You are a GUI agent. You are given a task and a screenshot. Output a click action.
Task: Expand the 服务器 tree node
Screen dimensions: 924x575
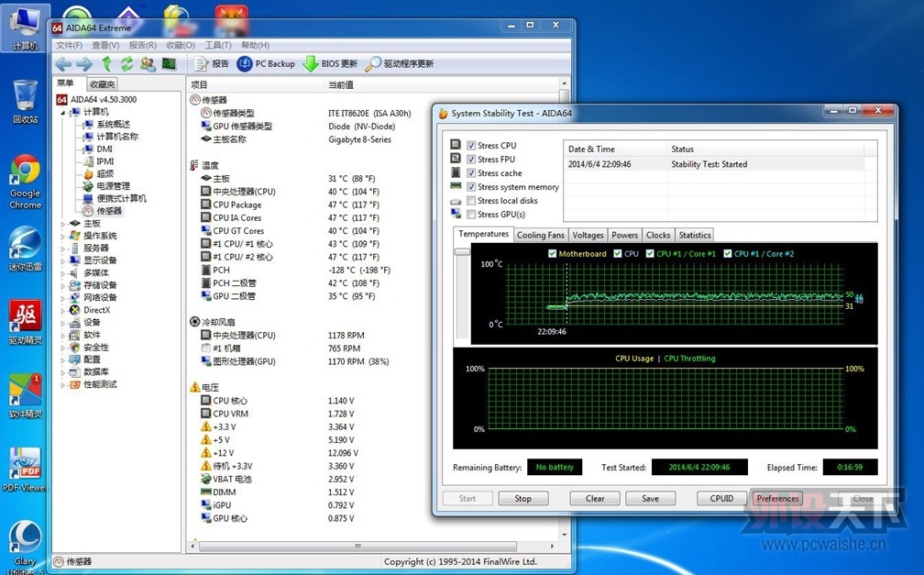[63, 249]
